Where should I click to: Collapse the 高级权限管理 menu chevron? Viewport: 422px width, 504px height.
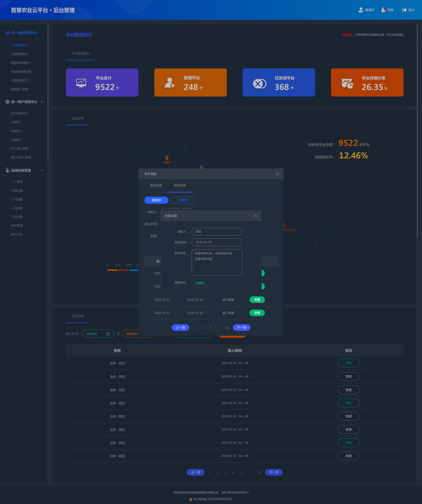point(42,170)
